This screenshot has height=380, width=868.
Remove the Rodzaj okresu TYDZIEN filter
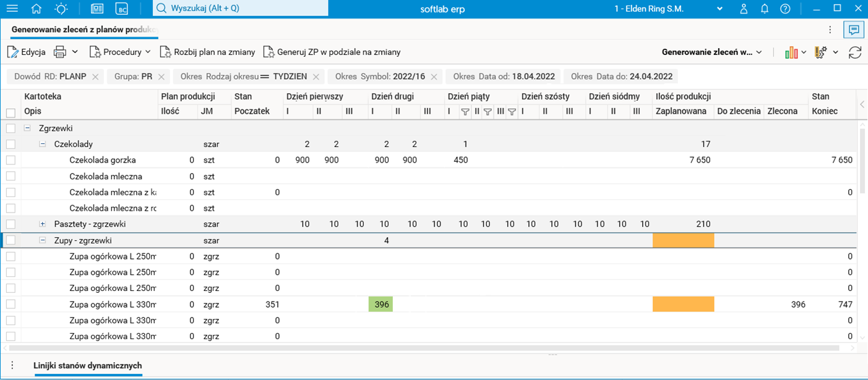(x=316, y=77)
